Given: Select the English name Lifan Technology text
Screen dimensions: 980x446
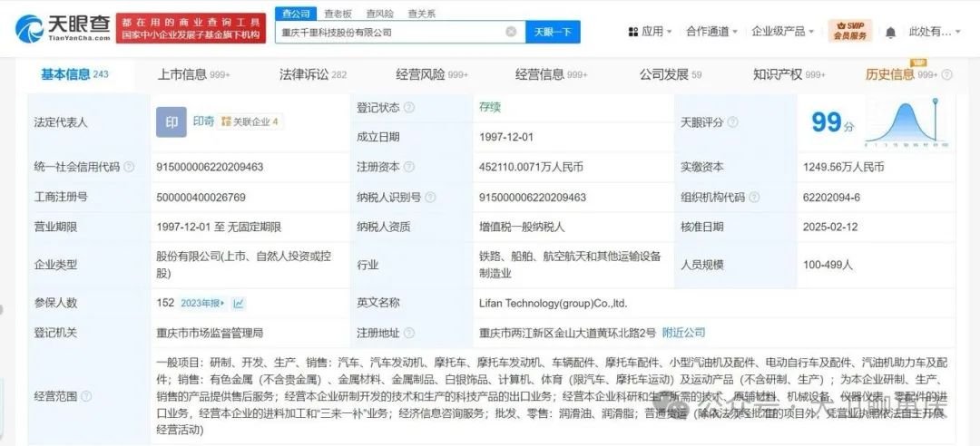Looking at the screenshot, I should [x=554, y=304].
